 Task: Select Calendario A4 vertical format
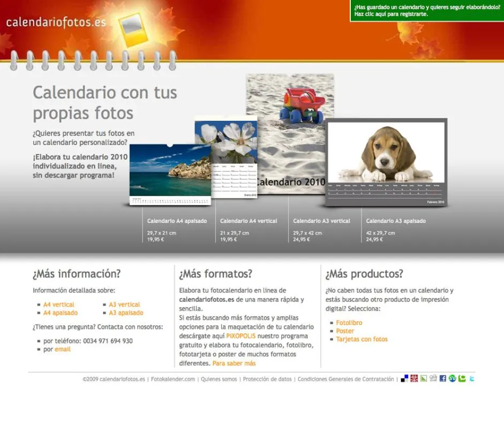[x=249, y=221]
